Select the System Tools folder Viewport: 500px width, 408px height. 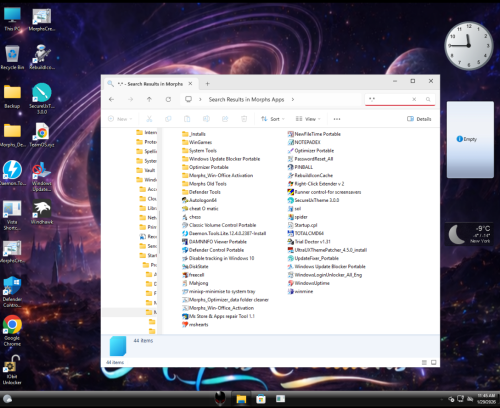coord(199,151)
